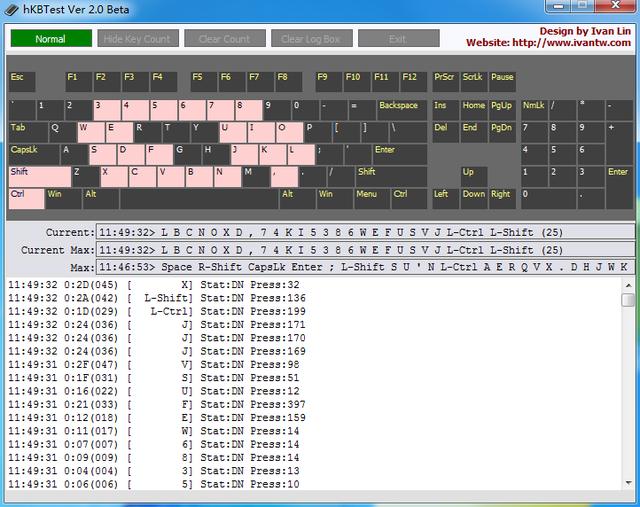Image resolution: width=640 pixels, height=507 pixels.
Task: Click the PgUp key tile
Action: point(502,110)
